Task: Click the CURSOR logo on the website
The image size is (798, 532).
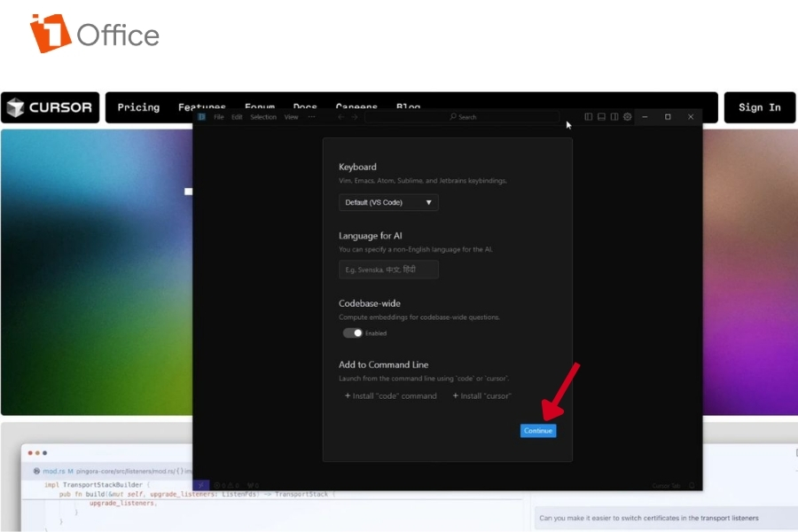Action: [x=50, y=107]
